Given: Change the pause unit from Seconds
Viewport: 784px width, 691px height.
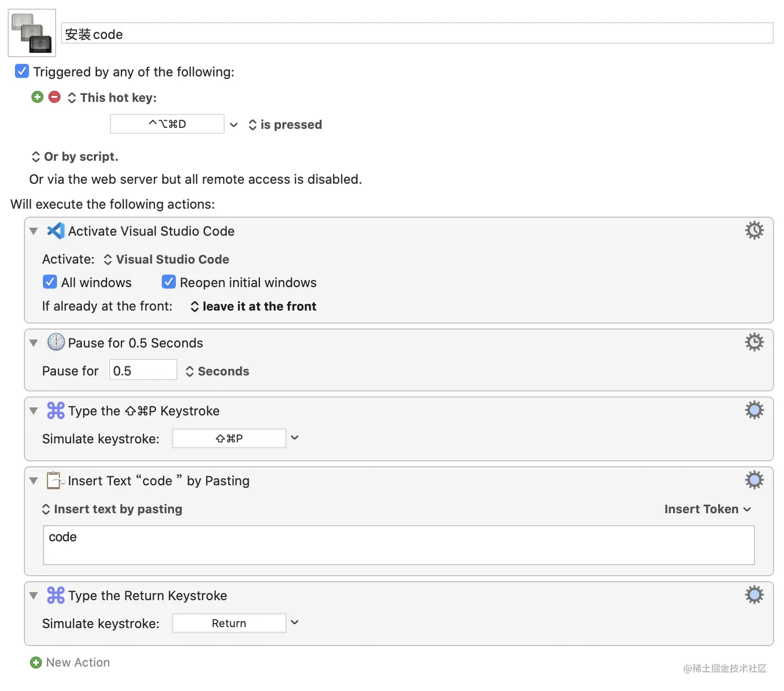Looking at the screenshot, I should pyautogui.click(x=218, y=371).
